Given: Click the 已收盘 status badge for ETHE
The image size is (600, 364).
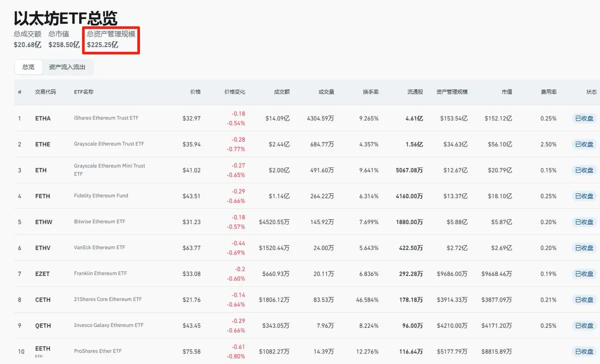Looking at the screenshot, I should pos(584,144).
